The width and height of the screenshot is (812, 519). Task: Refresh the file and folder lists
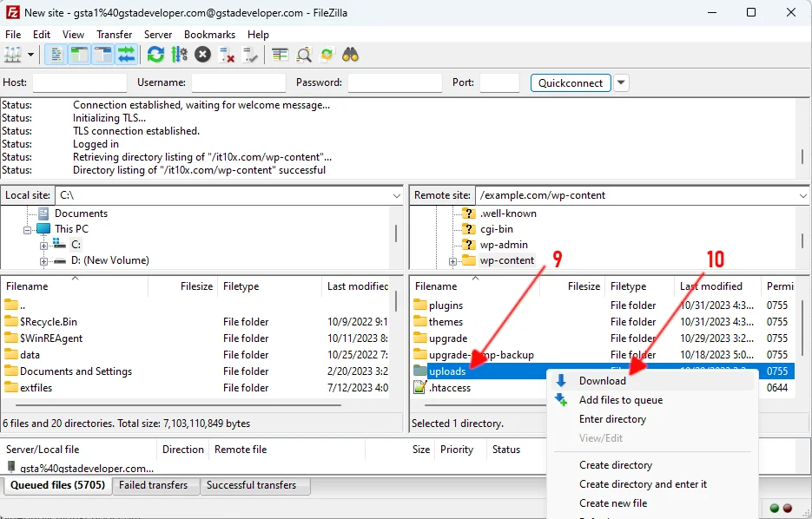155,55
